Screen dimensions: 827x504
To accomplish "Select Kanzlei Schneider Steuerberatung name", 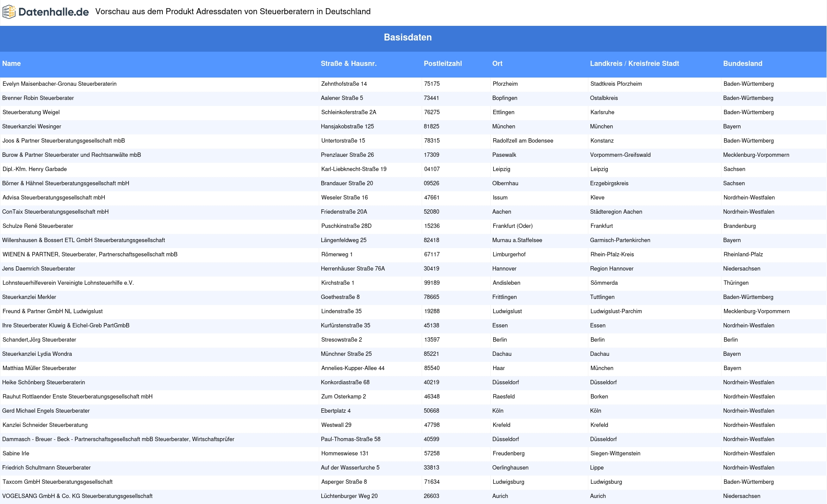I will (45, 425).
